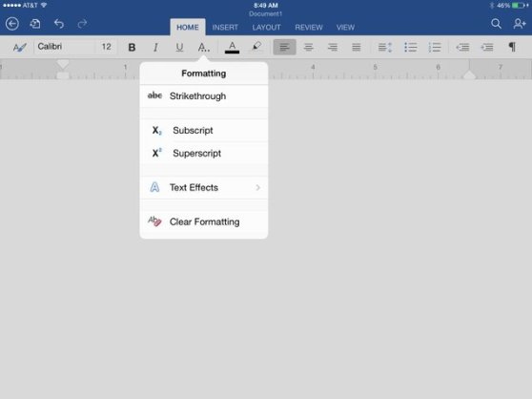Tap the Document1 title
This screenshot has width=532, height=399.
click(x=266, y=14)
